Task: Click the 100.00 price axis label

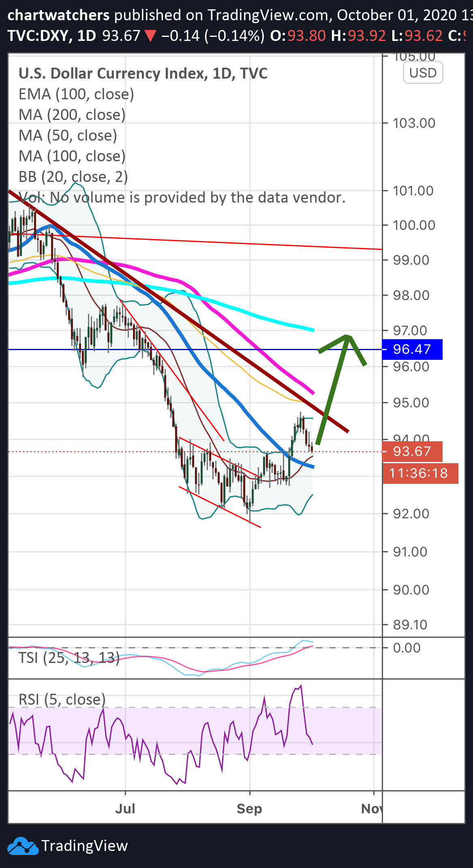Action: (414, 225)
